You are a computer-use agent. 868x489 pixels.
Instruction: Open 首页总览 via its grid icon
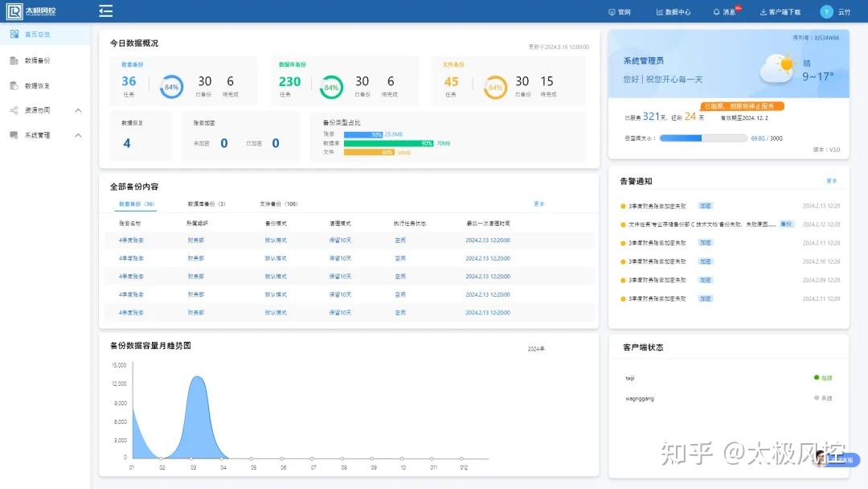14,35
